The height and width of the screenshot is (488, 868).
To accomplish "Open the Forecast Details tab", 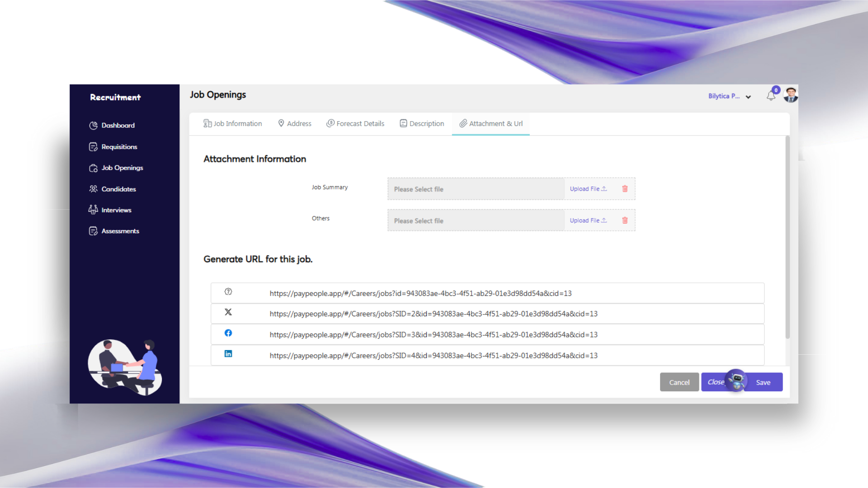I will tap(355, 124).
